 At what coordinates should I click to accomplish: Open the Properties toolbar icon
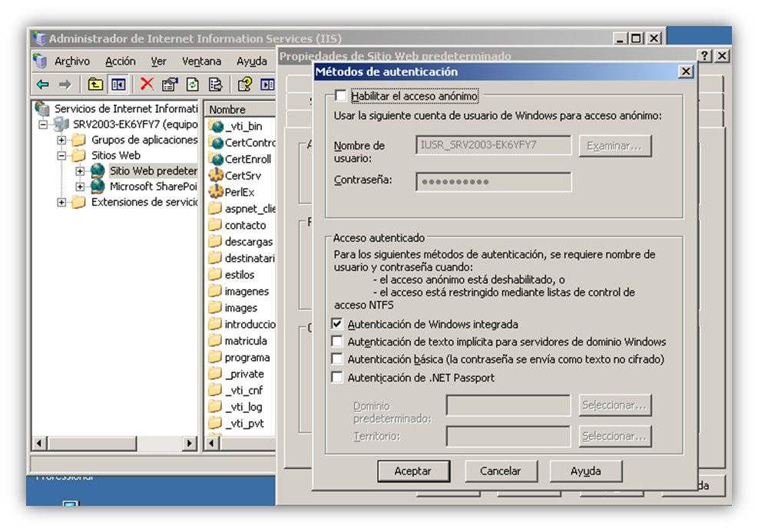click(169, 84)
